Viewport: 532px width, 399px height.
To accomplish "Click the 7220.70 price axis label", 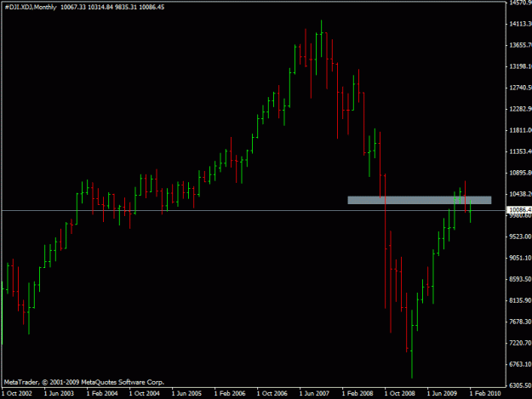I will point(520,343).
